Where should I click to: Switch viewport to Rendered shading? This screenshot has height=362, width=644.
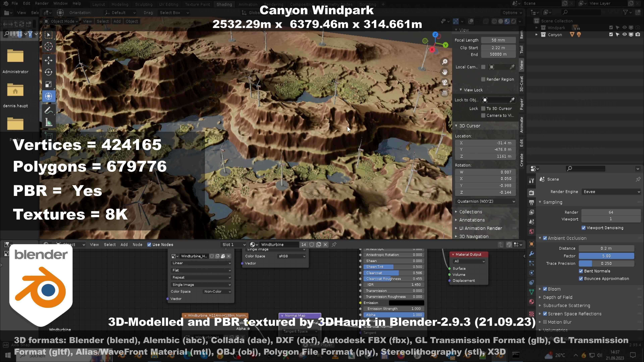pyautogui.click(x=513, y=21)
